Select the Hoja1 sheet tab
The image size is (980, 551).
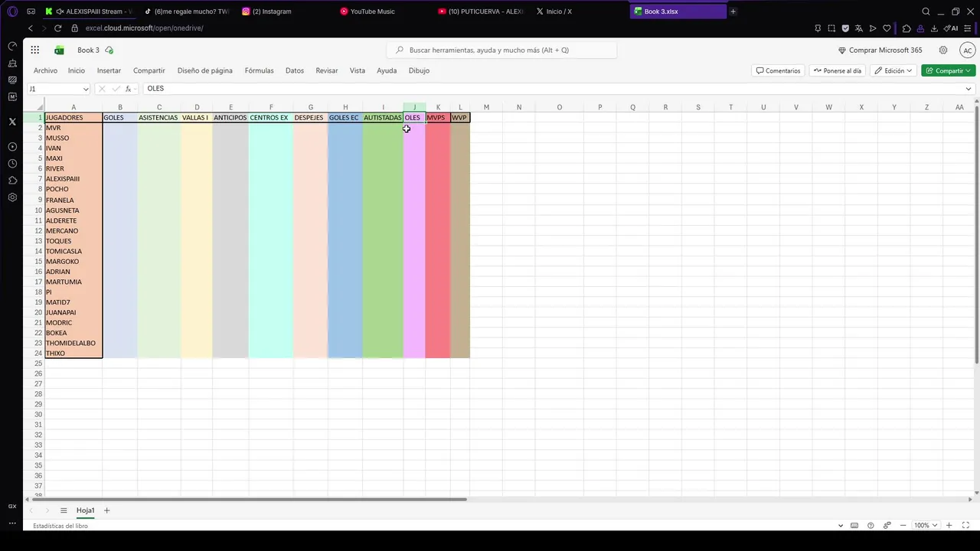tap(85, 510)
